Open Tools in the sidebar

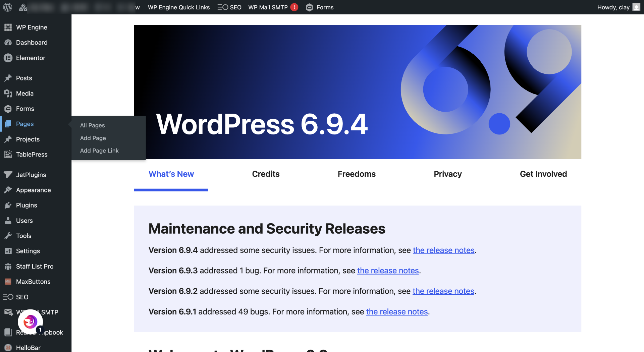coord(36,236)
